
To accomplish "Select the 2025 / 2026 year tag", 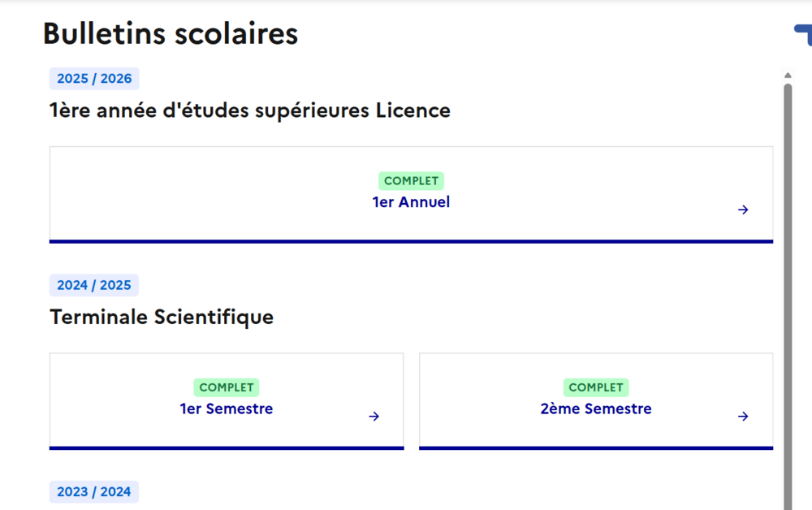I will 94,79.
